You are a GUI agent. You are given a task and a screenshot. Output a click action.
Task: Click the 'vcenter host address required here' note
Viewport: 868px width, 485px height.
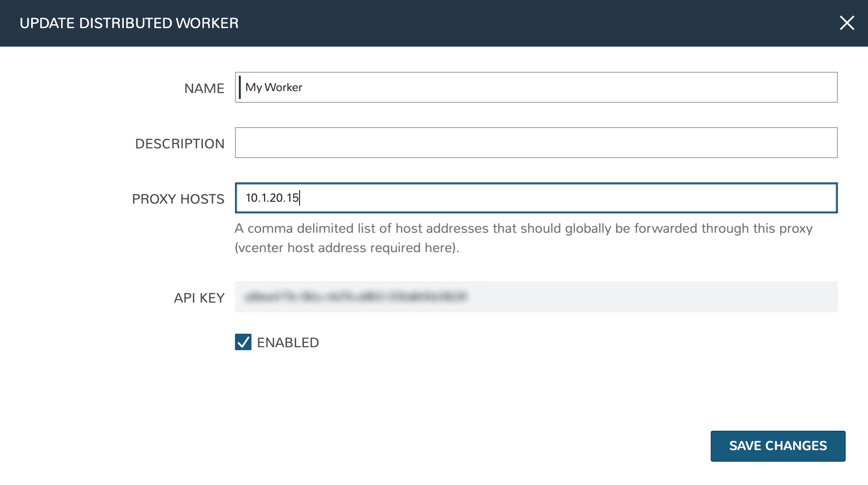coord(347,248)
